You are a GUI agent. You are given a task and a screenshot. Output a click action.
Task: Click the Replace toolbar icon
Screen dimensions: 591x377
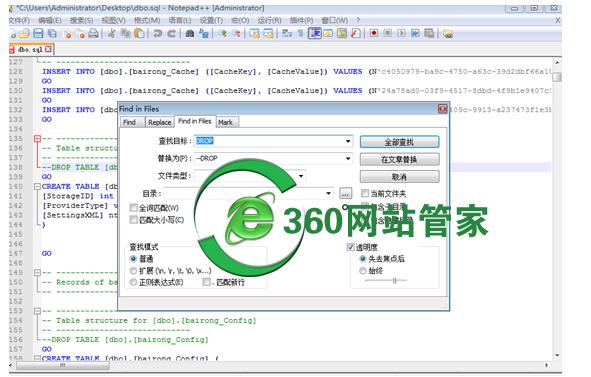[x=204, y=34]
